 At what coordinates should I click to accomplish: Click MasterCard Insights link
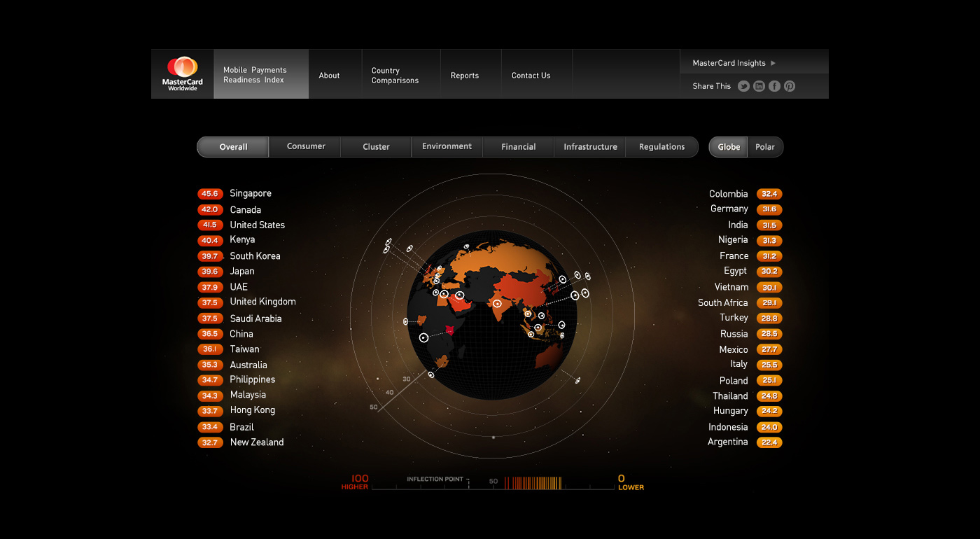point(729,63)
